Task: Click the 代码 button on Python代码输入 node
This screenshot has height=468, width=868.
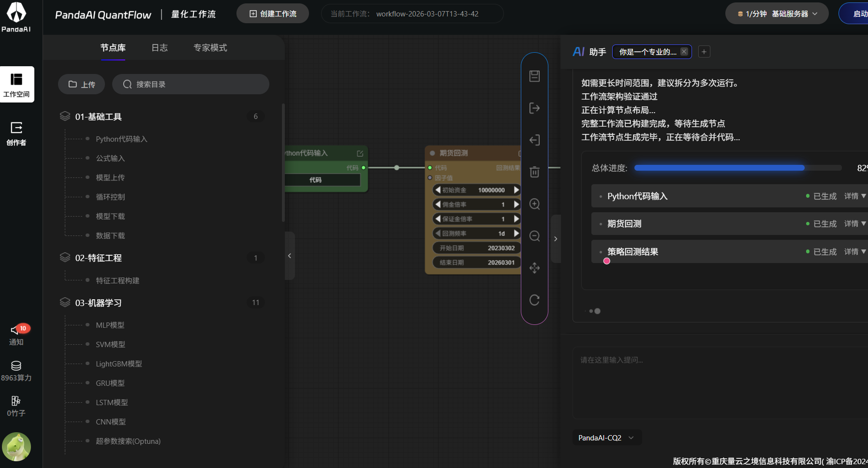Action: coord(322,180)
